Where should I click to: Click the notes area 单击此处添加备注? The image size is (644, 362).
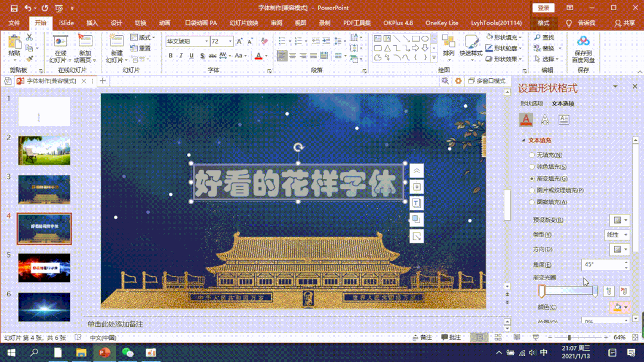(115, 324)
